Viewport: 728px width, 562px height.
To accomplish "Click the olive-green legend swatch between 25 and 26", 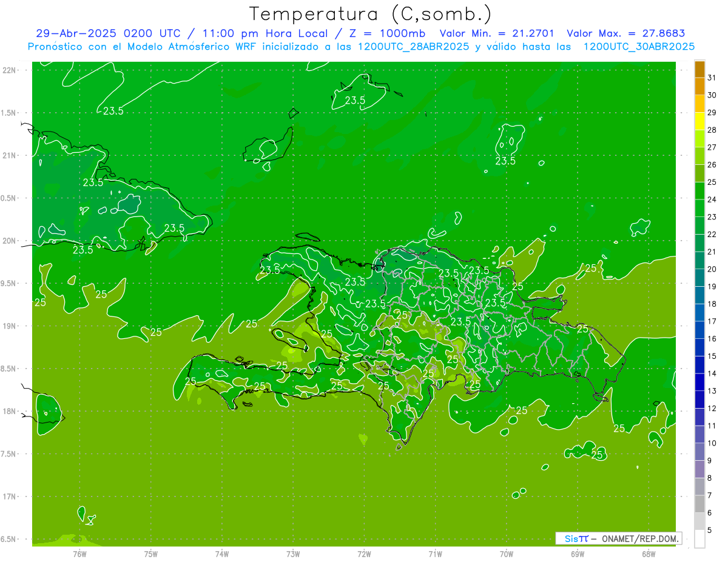I will (699, 173).
